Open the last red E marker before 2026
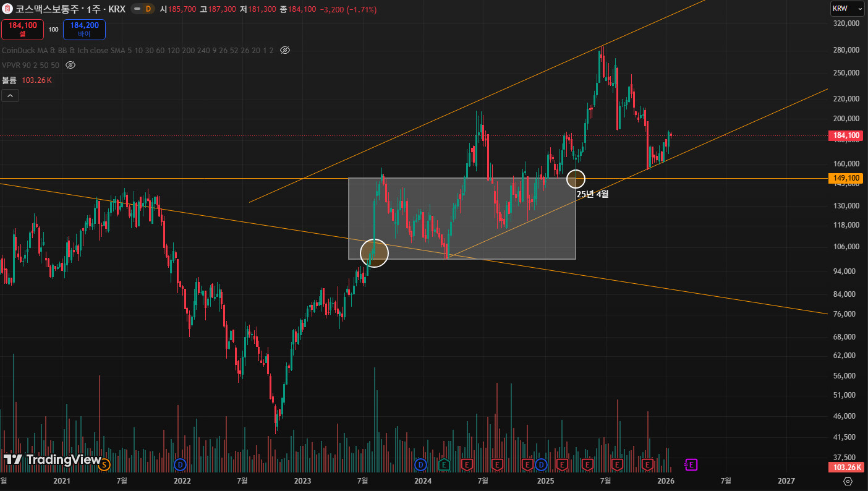 point(647,464)
